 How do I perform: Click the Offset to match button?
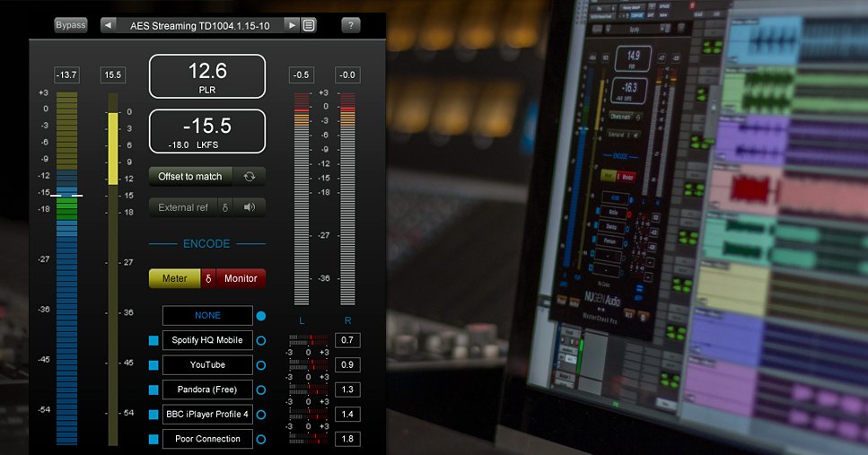190,177
